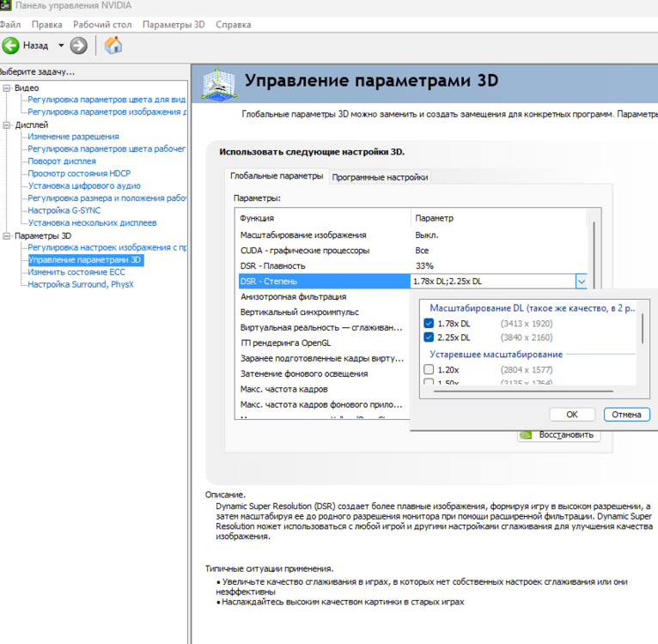Click the Отмена button
658x644 pixels.
[626, 415]
